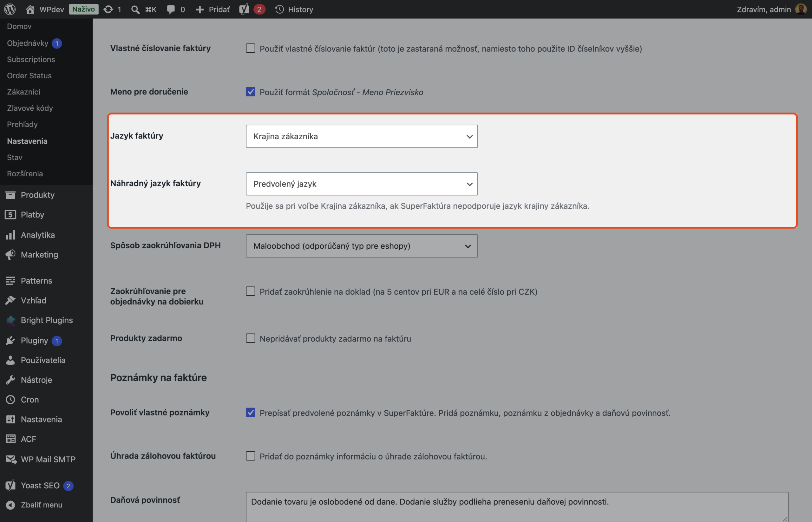Click the WP Mail SMTP envelope icon
Viewport: 812px width, 522px height.
[x=11, y=459]
